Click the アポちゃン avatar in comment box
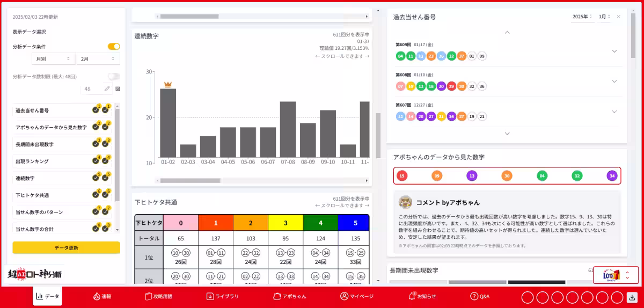This screenshot has height=308, width=644. [405, 202]
